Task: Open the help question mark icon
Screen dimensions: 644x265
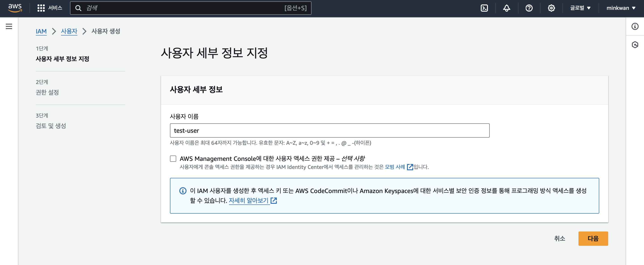Action: click(529, 8)
